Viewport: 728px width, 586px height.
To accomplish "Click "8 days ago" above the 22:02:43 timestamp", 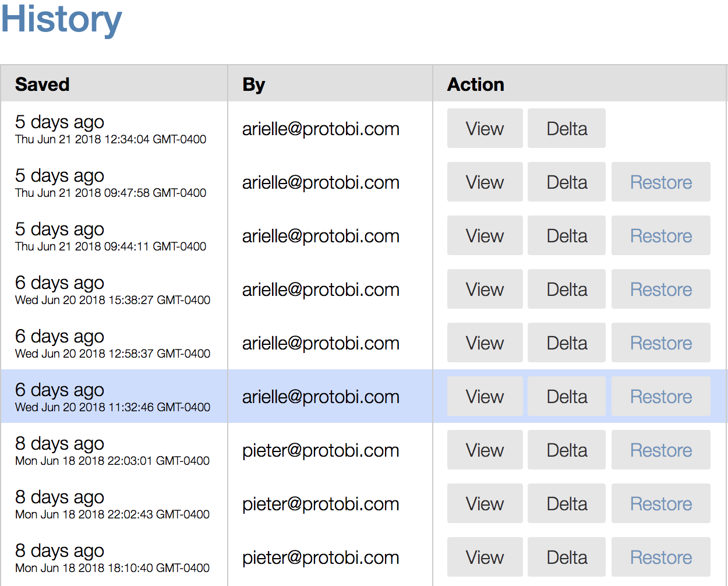I will pyautogui.click(x=59, y=497).
